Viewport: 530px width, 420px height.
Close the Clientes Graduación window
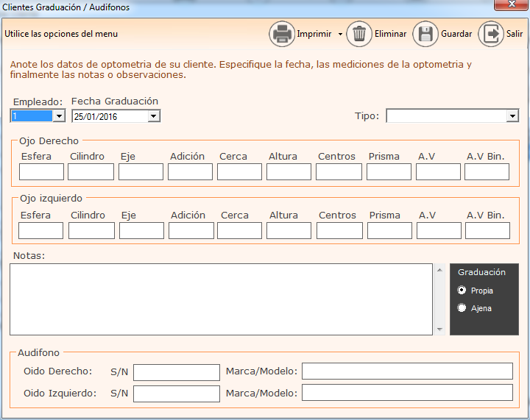click(512, 4)
